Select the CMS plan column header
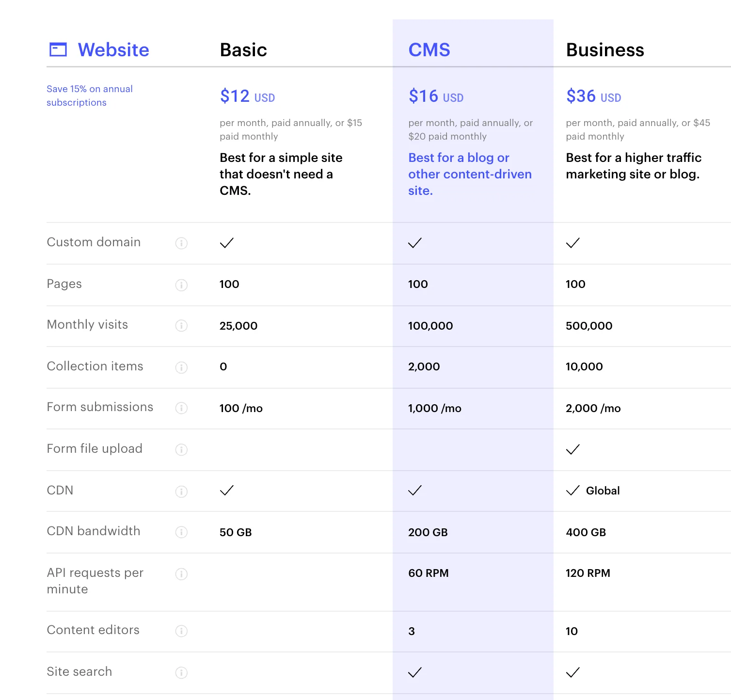The height and width of the screenshot is (700, 731). pos(429,50)
